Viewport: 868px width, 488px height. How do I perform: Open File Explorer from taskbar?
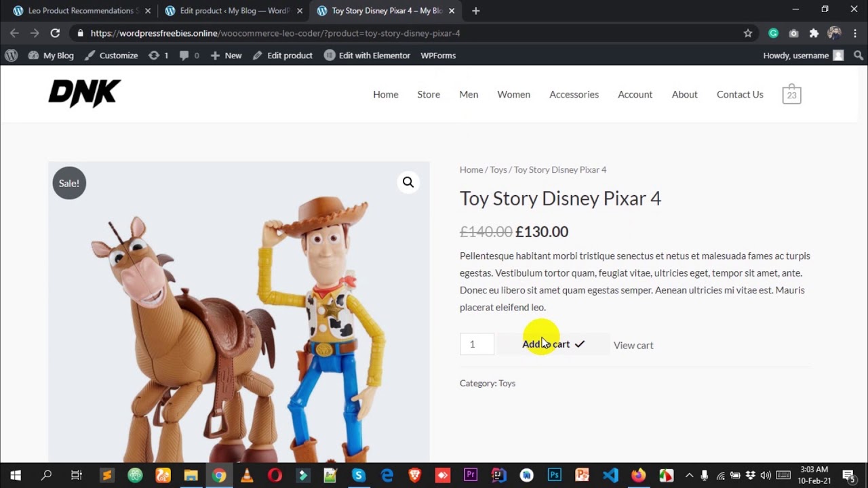191,476
